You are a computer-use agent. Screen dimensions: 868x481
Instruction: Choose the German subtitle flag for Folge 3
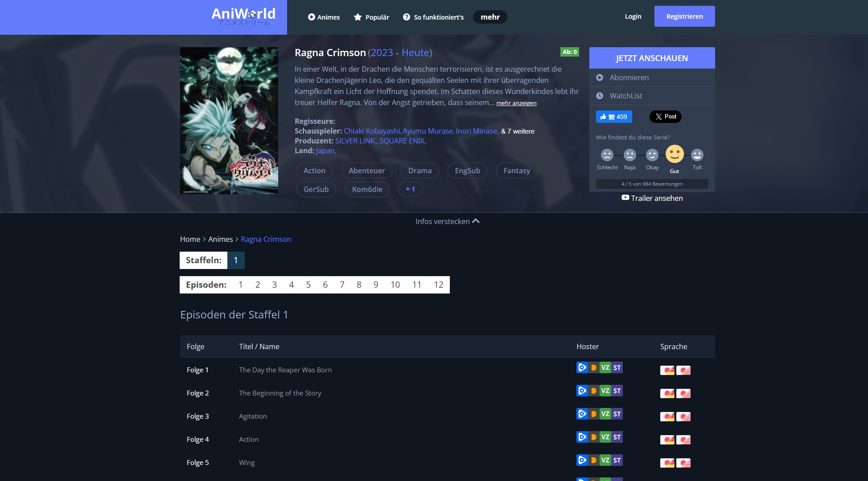pyautogui.click(x=667, y=416)
